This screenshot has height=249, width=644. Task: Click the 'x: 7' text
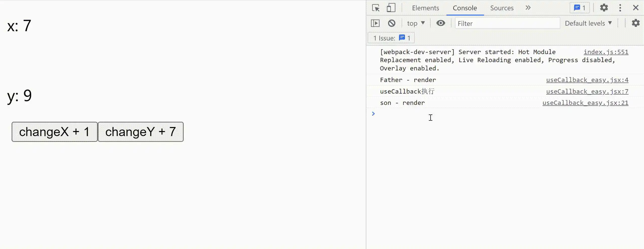tap(19, 26)
